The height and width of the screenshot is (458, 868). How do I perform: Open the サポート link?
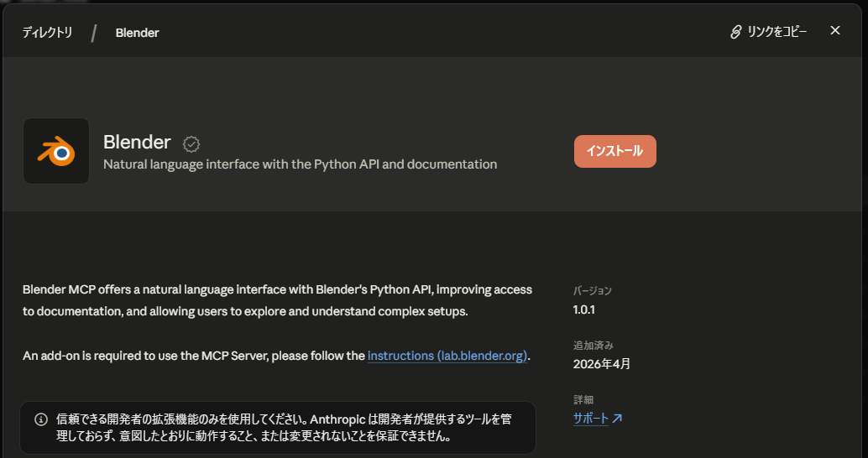pyautogui.click(x=591, y=419)
